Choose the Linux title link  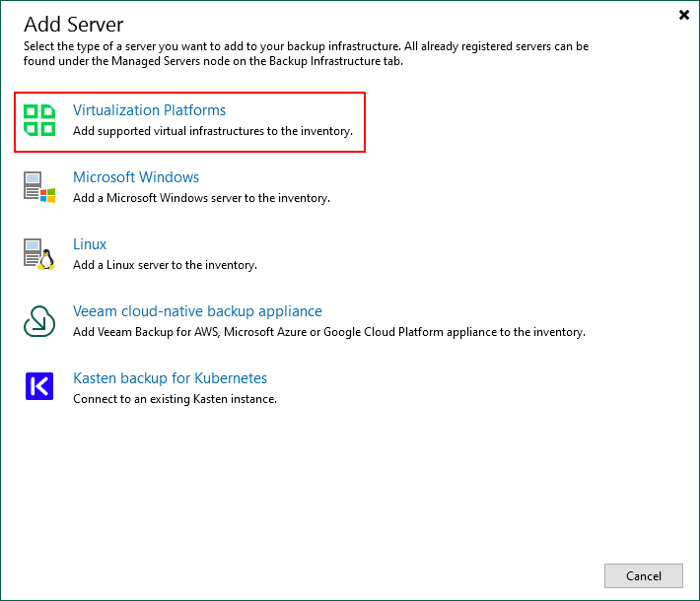(90, 244)
